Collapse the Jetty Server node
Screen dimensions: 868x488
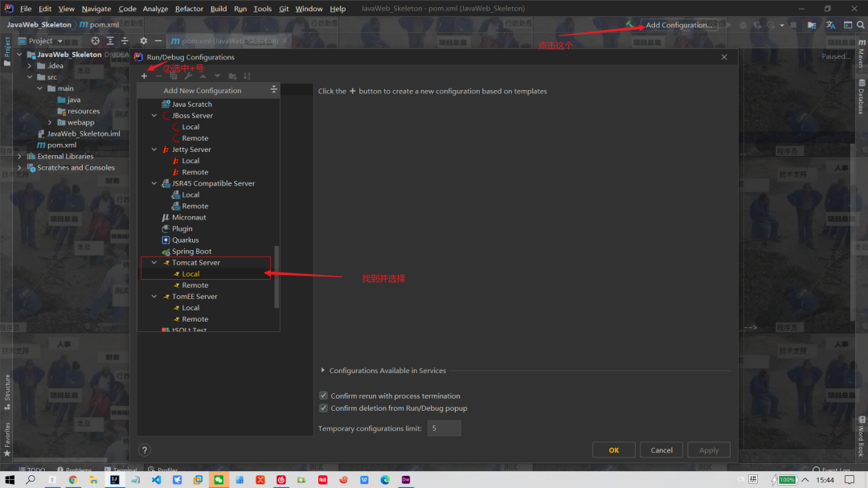coord(154,150)
